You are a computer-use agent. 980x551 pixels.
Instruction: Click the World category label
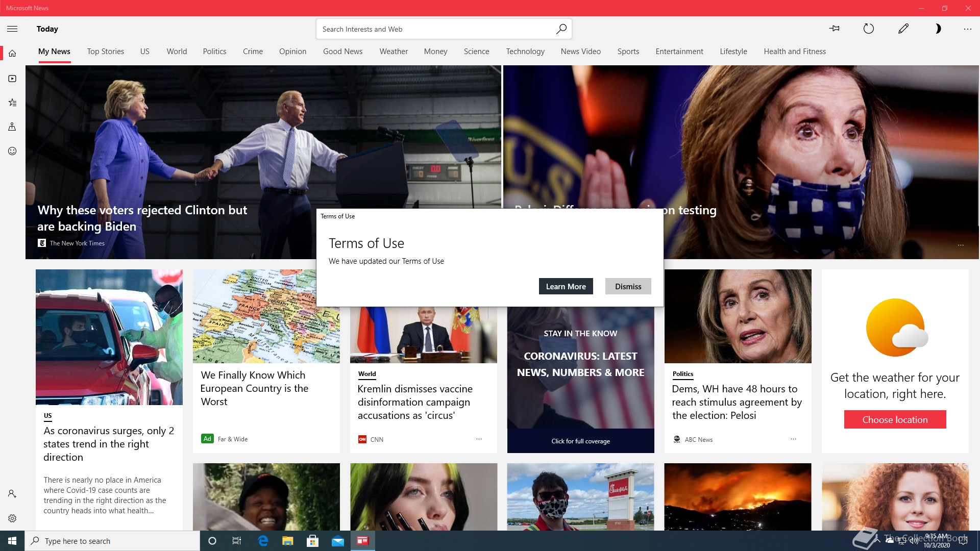(367, 374)
